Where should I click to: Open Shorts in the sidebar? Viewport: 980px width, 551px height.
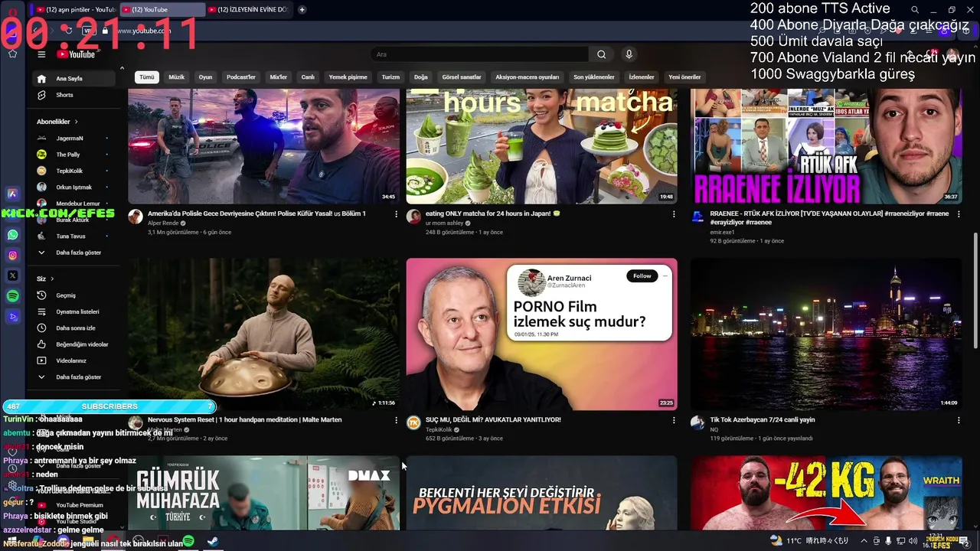75,95
